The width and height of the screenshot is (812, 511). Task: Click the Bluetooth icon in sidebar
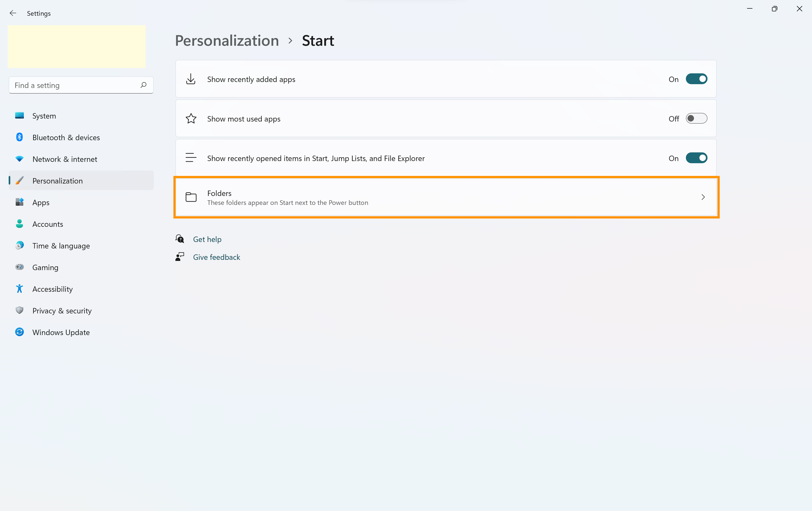[19, 137]
